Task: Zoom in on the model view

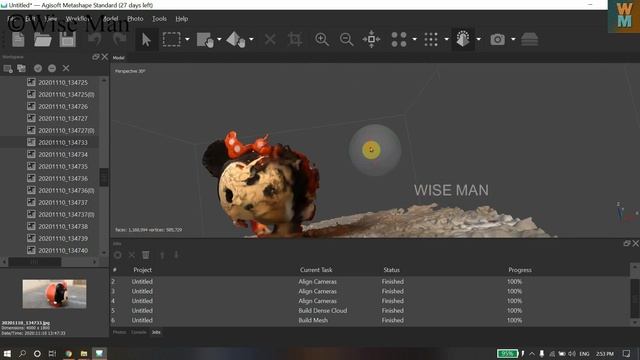Action: click(322, 40)
